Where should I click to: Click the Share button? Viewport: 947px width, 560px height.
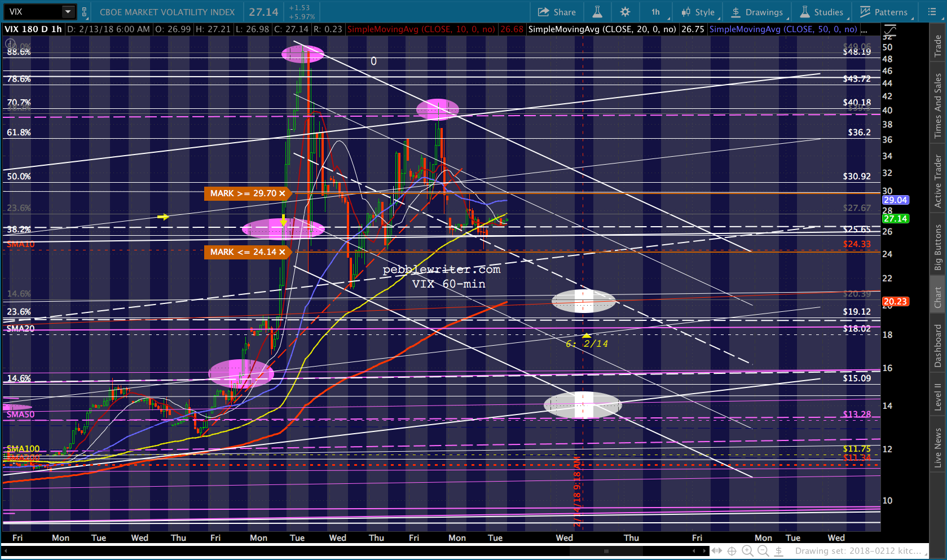(557, 12)
